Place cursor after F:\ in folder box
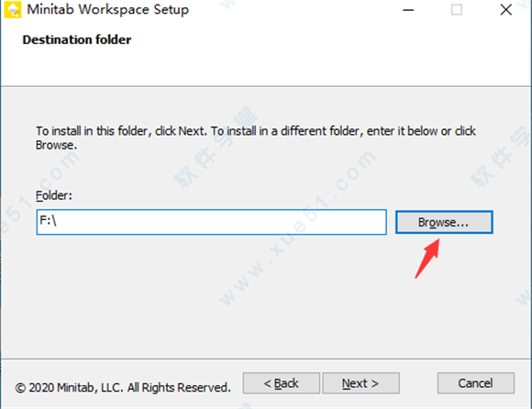The width and height of the screenshot is (532, 409). pos(59,221)
